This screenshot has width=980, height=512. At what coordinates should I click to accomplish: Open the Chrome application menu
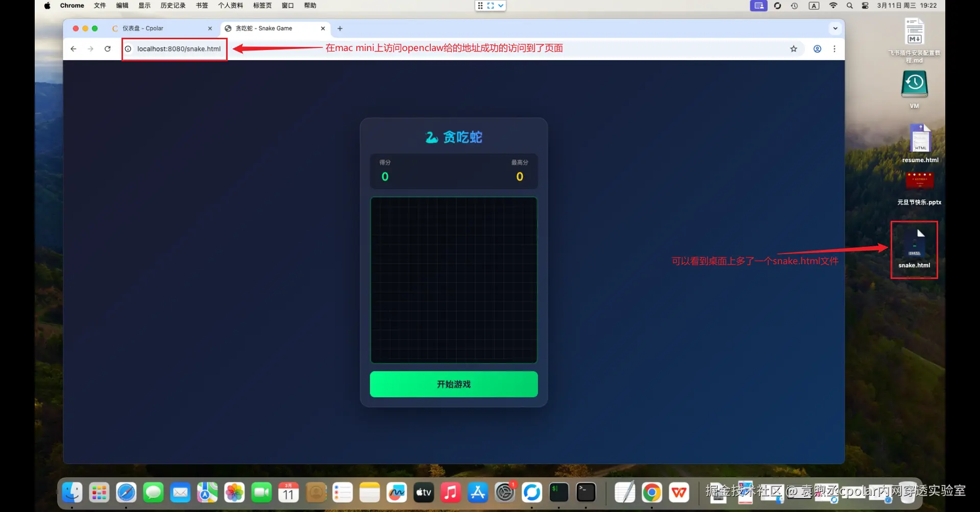(x=72, y=6)
